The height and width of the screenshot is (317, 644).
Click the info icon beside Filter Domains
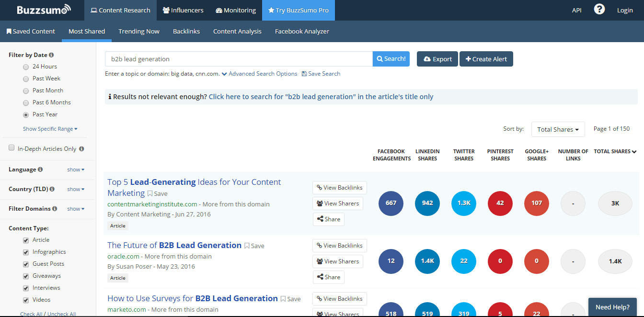click(55, 209)
